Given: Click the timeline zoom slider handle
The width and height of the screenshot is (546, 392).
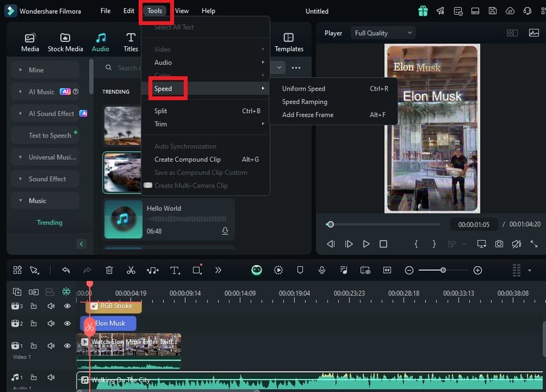Looking at the screenshot, I should tap(443, 270).
